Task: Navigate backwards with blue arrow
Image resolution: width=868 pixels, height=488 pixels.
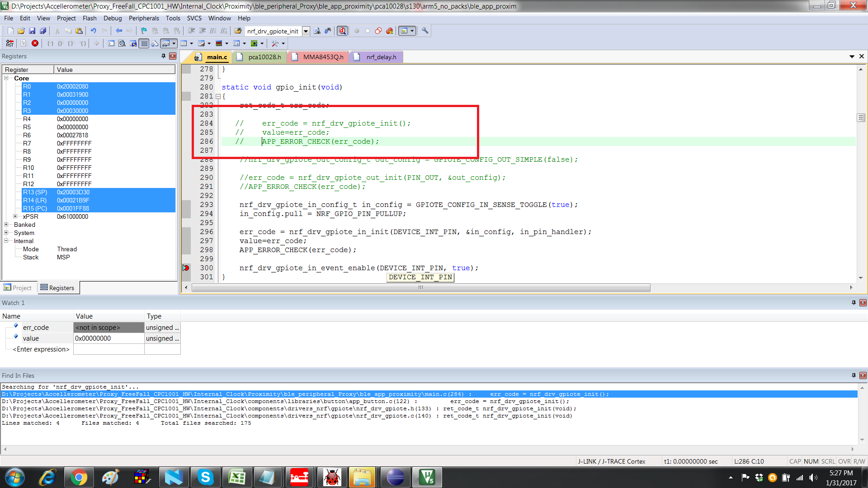Action: click(x=119, y=31)
